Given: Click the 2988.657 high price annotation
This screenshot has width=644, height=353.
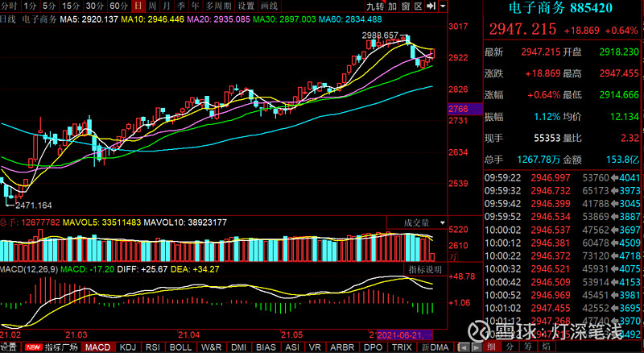Looking at the screenshot, I should tap(380, 35).
